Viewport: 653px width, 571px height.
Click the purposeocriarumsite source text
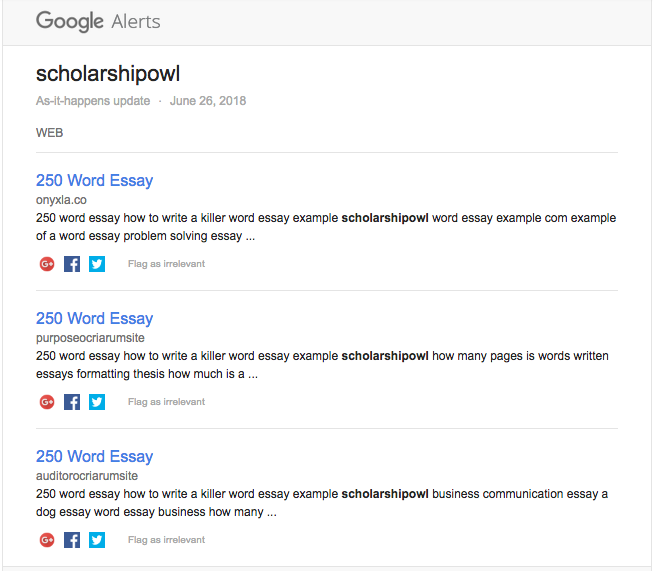pyautogui.click(x=90, y=338)
